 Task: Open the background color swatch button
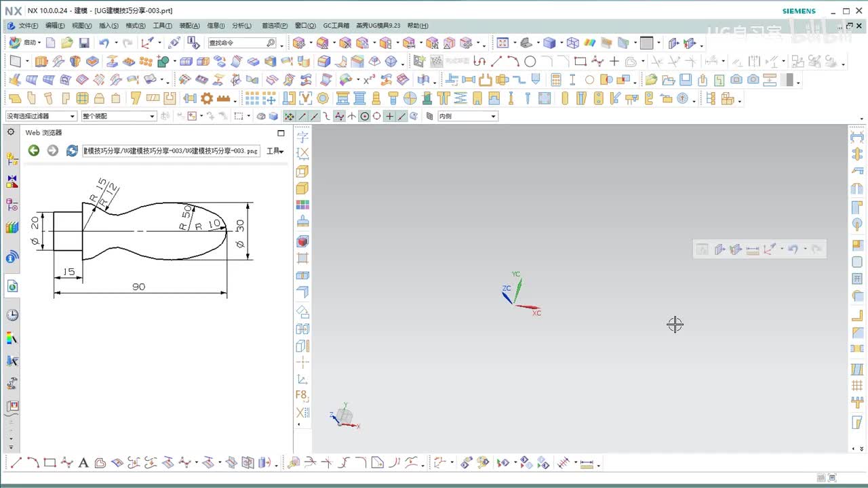point(646,43)
